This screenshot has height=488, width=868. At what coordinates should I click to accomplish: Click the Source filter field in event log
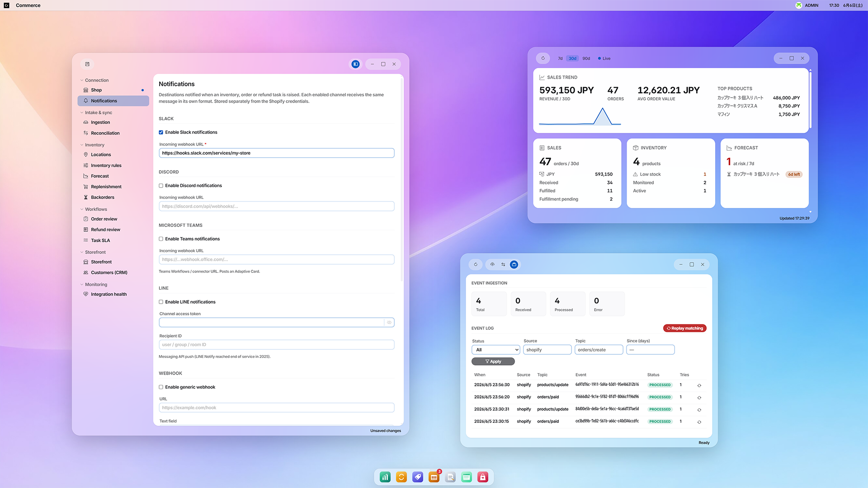pos(547,350)
